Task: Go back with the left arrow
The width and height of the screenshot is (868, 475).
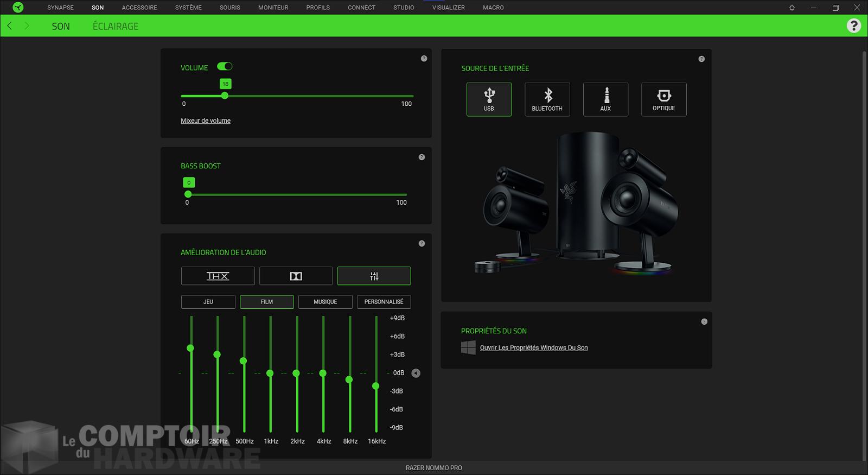Action: click(9, 26)
